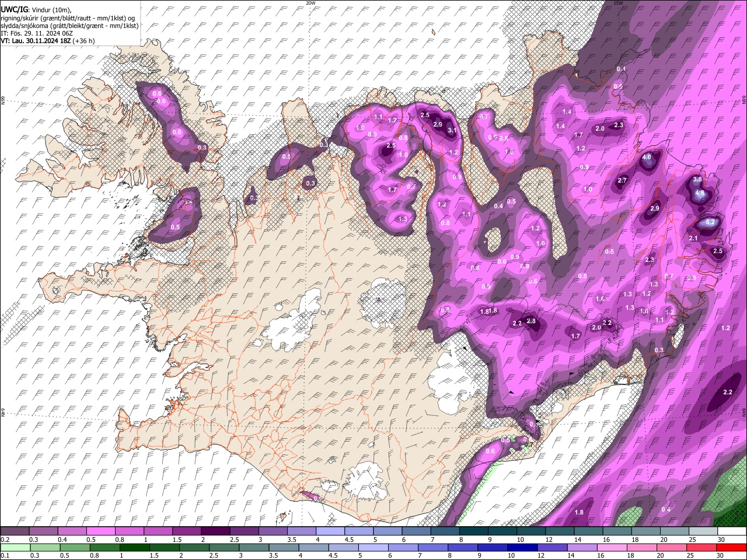
Task: Click the 3.8 precipitation value on map
Action: tap(697, 180)
